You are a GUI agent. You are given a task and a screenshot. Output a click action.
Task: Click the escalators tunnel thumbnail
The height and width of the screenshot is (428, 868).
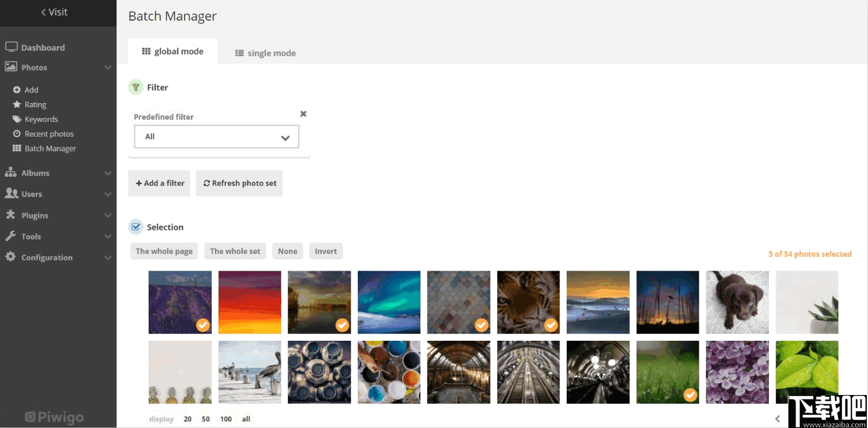(x=528, y=372)
